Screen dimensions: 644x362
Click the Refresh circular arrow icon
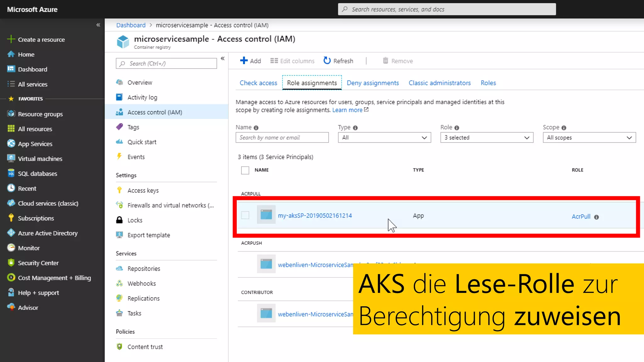pos(327,60)
